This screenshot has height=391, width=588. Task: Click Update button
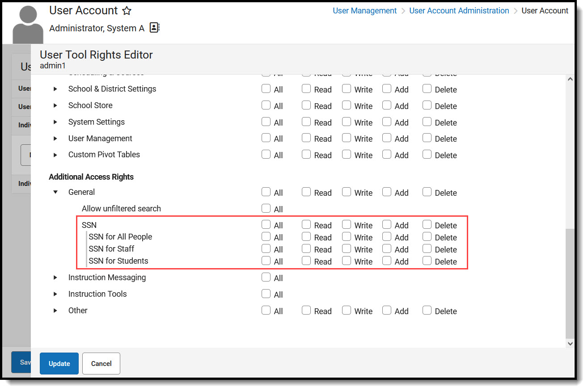(59, 363)
